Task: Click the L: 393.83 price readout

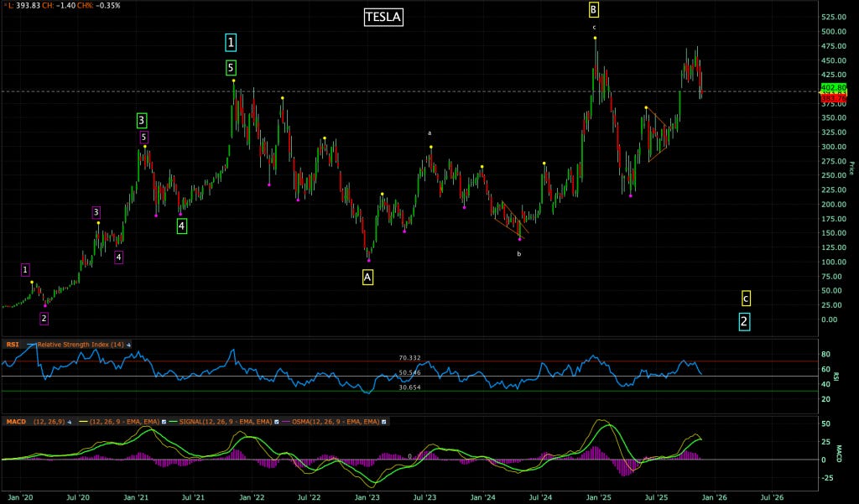Action: coord(25,6)
